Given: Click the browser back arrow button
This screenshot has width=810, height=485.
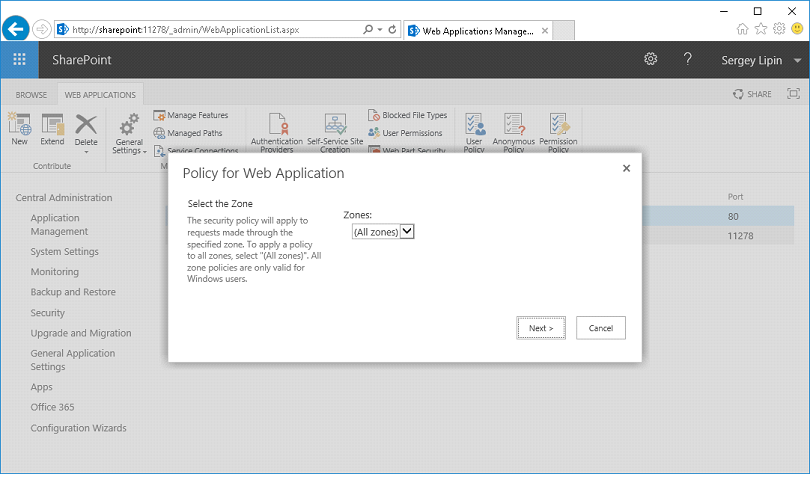Looking at the screenshot, I should (15, 29).
